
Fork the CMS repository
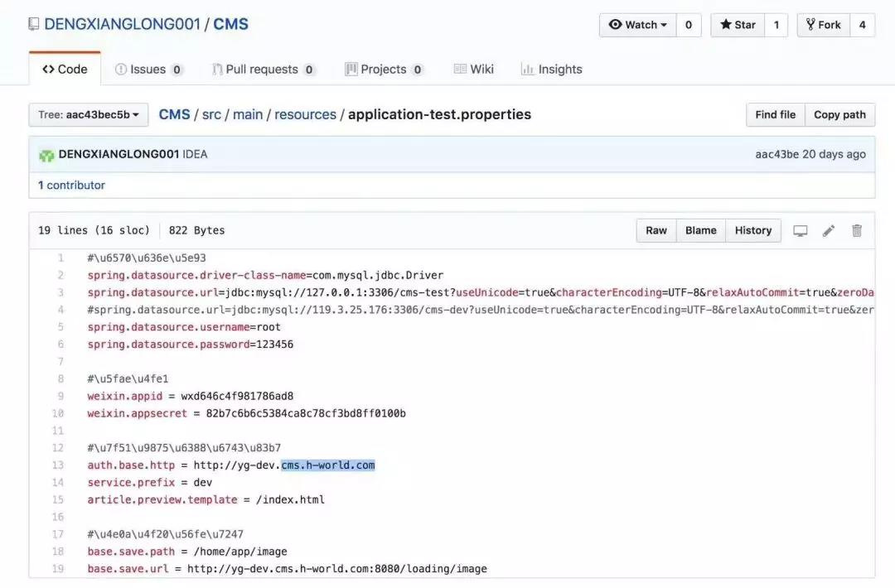(823, 25)
